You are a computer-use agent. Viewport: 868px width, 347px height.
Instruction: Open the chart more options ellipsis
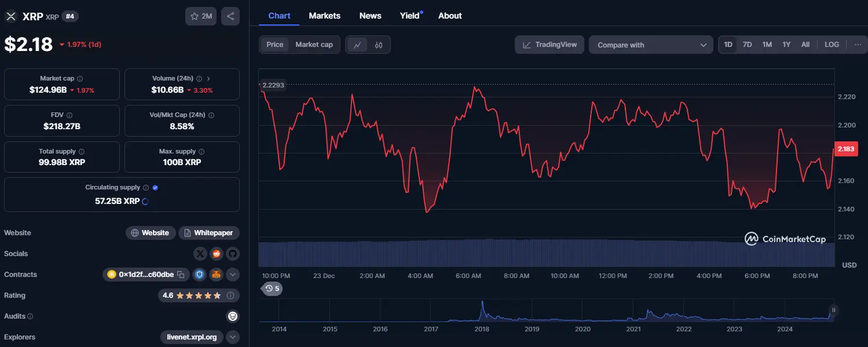[858, 45]
